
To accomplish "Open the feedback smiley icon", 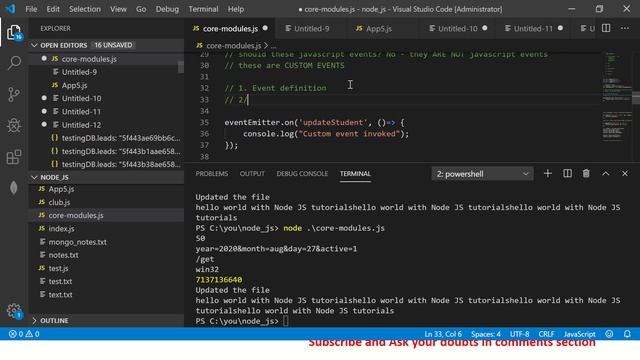I will coord(609,334).
